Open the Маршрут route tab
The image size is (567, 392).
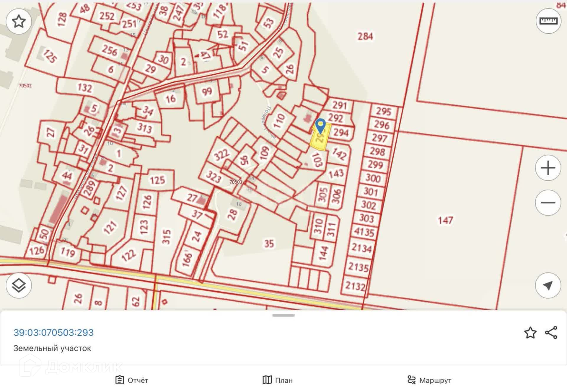(x=429, y=380)
